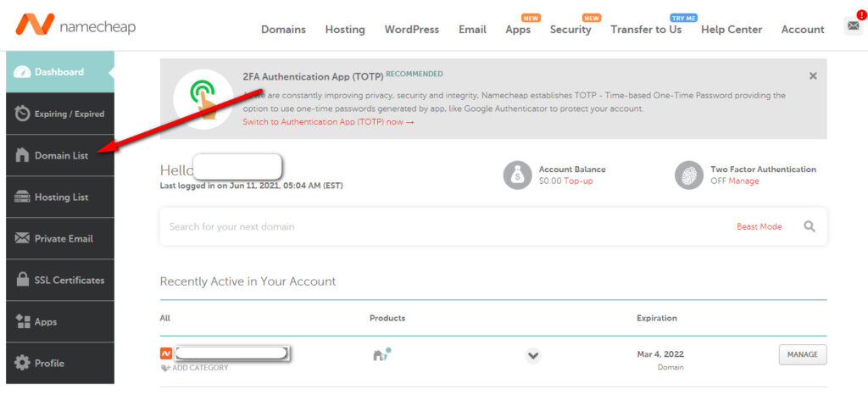This screenshot has height=395, width=868.
Task: Open the WordPress top menu
Action: click(412, 30)
